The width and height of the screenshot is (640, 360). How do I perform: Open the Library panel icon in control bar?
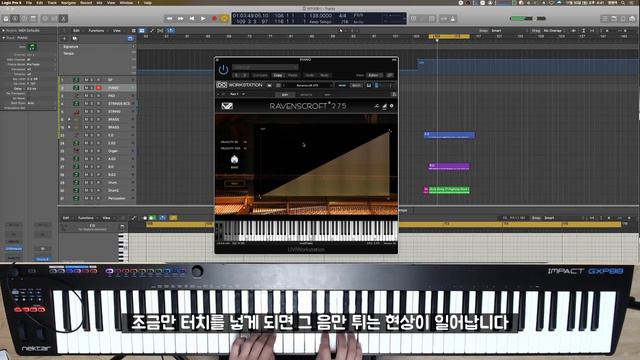click(x=6, y=18)
